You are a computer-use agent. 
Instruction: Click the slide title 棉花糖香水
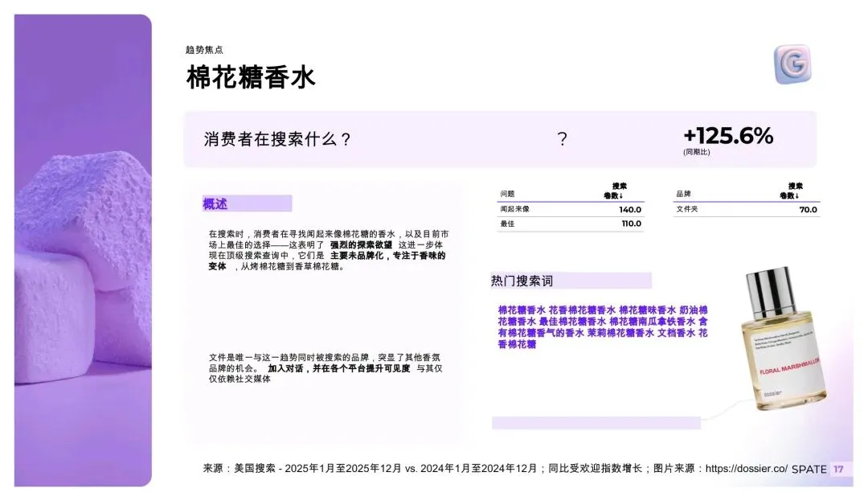[x=251, y=77]
